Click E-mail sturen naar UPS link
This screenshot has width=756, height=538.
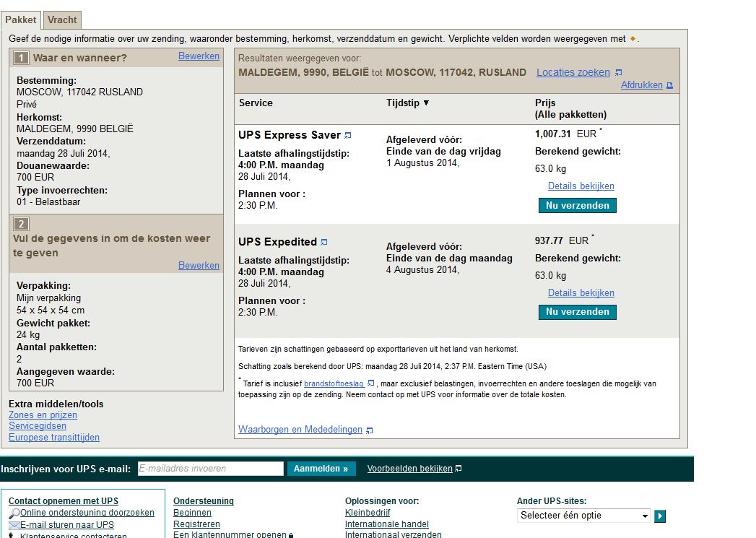pyautogui.click(x=67, y=525)
